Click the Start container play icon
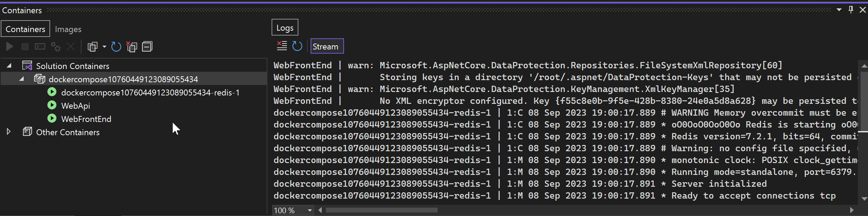 (x=10, y=46)
